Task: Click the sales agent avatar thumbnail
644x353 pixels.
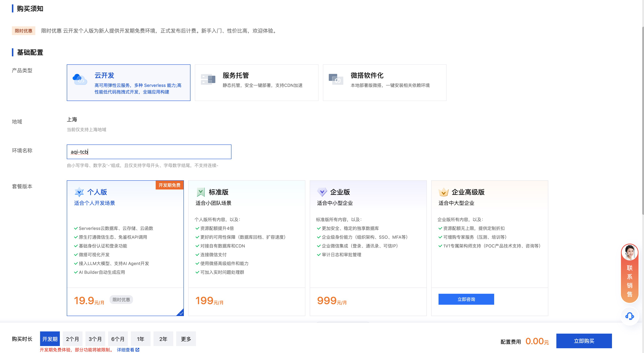Action: [630, 252]
